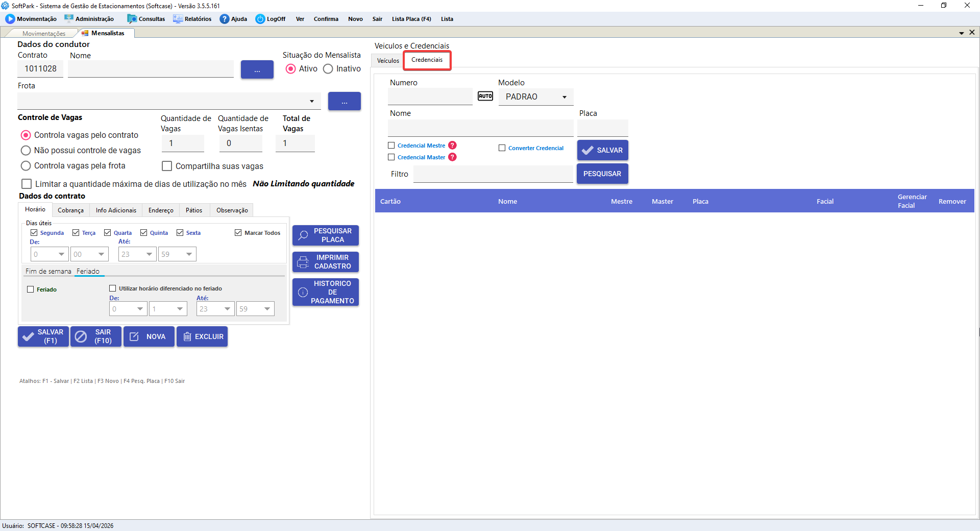Click the LogOff power icon
The height and width of the screenshot is (531, 980).
(x=260, y=19)
